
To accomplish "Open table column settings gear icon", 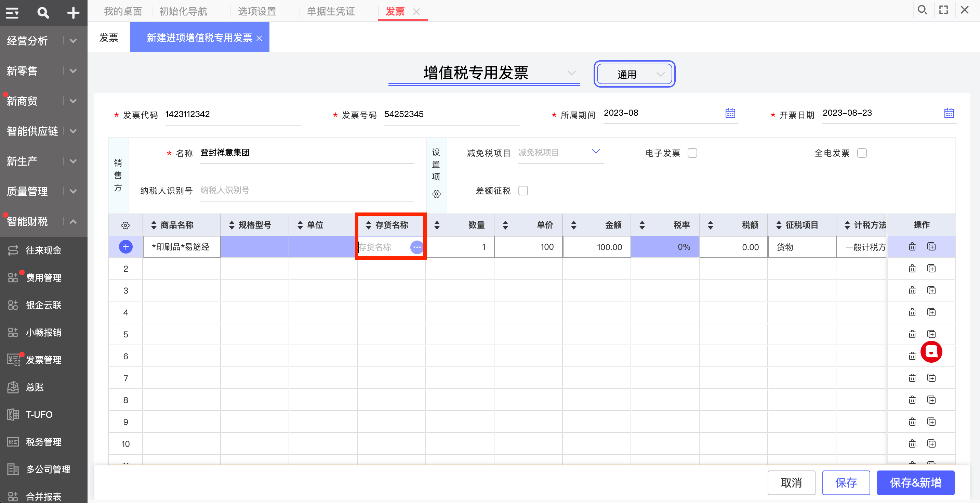I will point(125,225).
